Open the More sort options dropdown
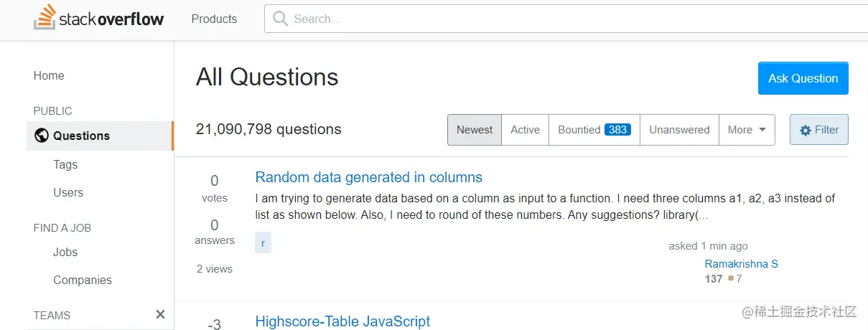The width and height of the screenshot is (868, 330). pos(747,130)
